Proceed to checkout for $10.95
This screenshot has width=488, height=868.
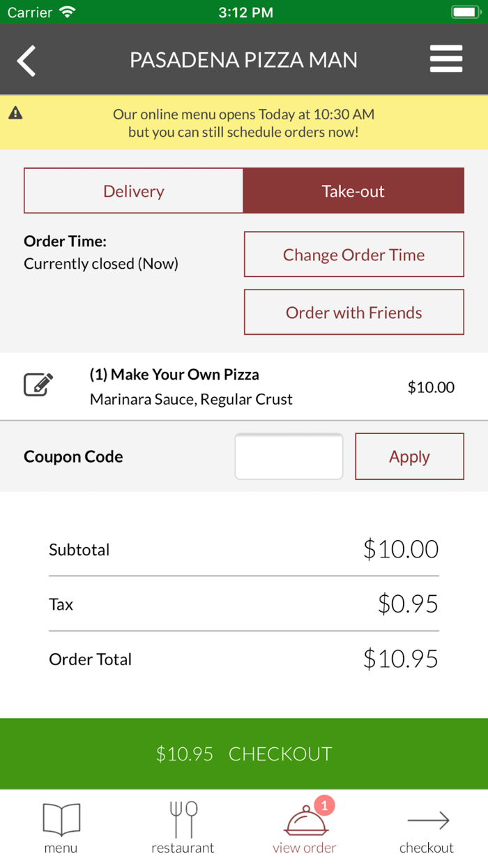(x=244, y=754)
